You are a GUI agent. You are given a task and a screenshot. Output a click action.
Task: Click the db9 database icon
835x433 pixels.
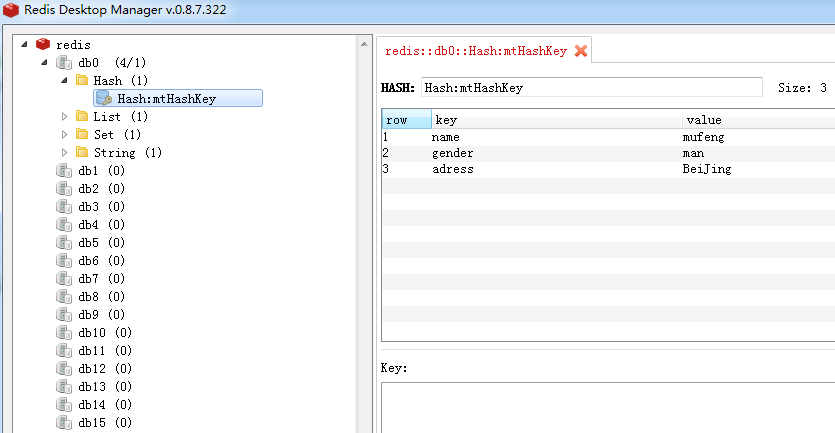64,314
